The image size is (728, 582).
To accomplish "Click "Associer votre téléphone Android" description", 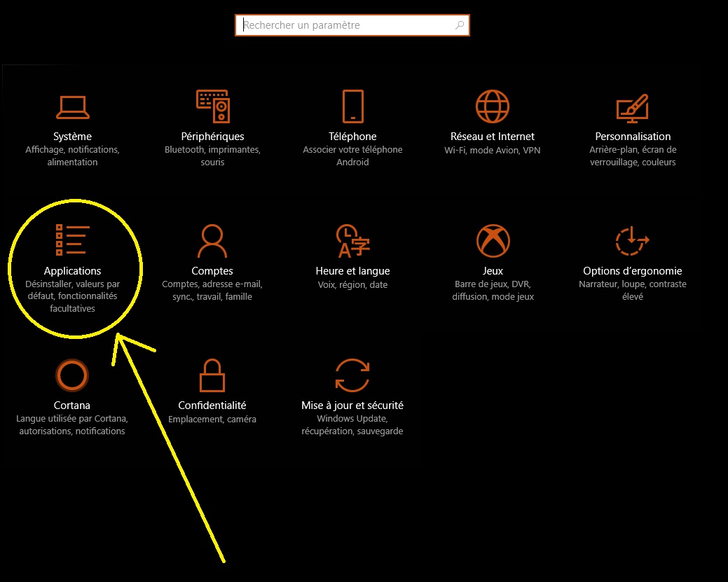I will [x=353, y=156].
